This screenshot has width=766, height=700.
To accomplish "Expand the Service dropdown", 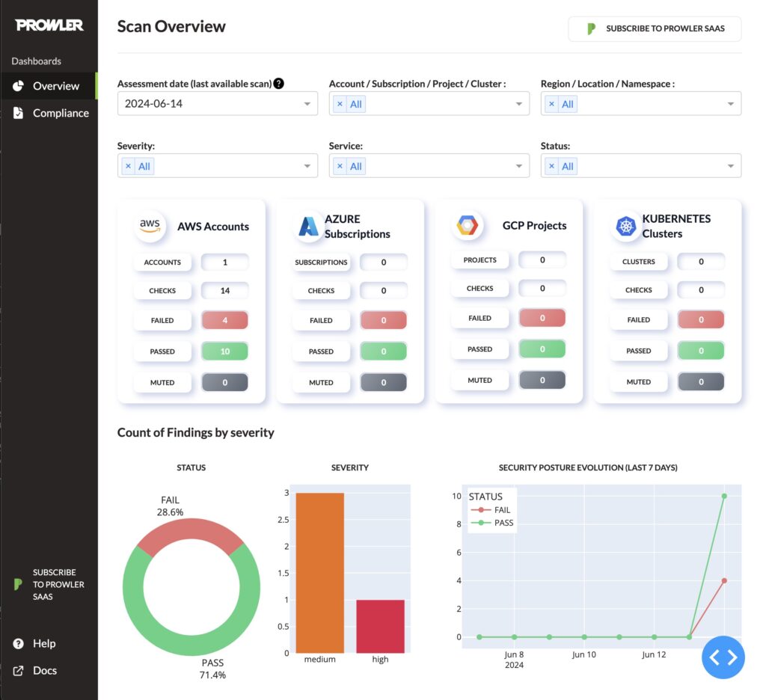I will [519, 166].
